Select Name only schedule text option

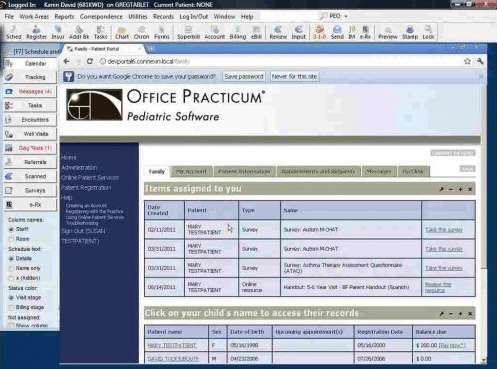11,268
